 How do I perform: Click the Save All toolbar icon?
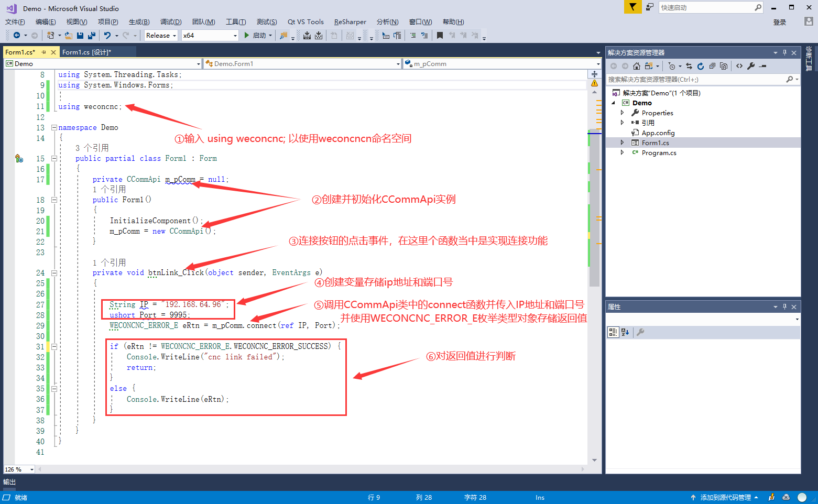92,36
